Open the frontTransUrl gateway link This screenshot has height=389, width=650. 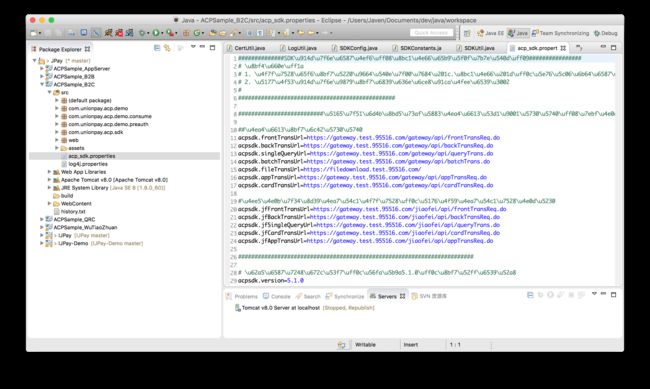(403, 138)
